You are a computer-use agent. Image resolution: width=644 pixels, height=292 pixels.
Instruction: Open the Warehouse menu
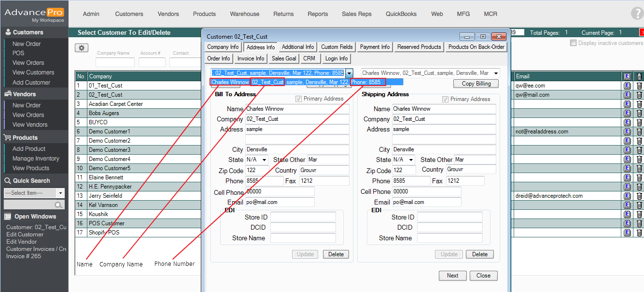point(244,14)
